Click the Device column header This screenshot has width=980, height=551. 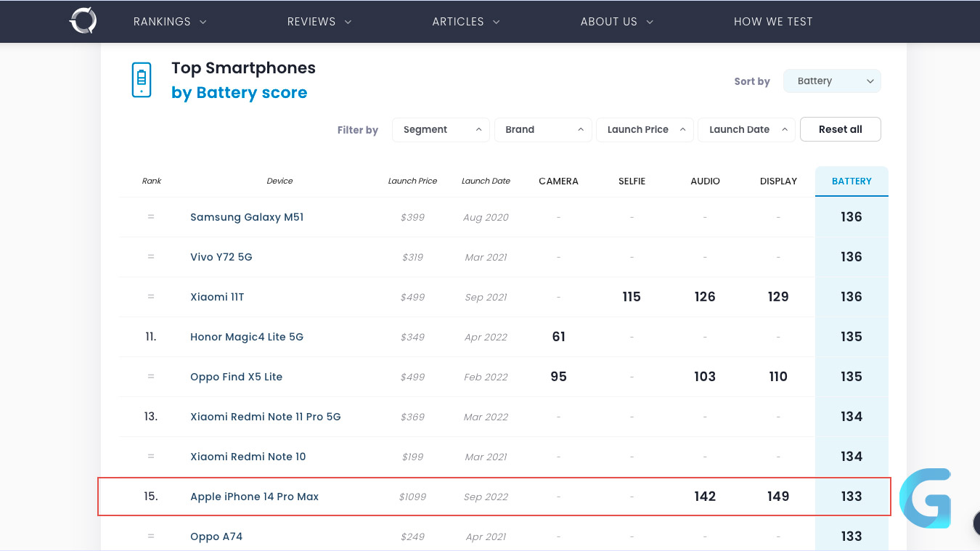[279, 181]
